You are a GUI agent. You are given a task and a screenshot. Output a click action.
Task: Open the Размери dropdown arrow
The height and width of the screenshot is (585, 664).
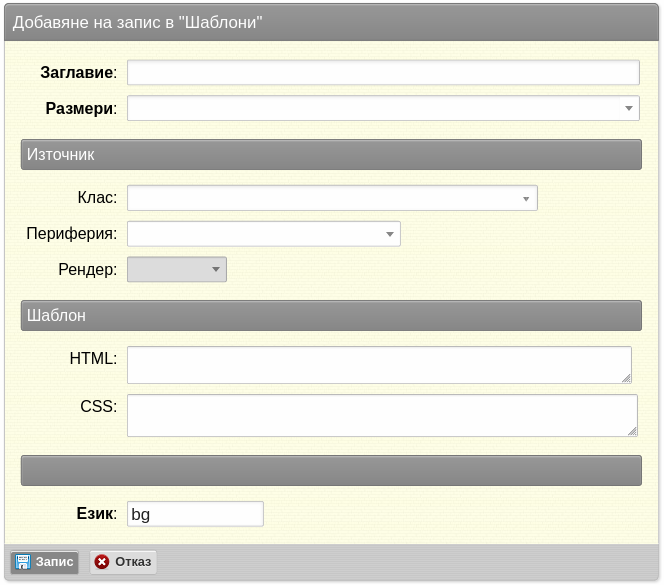pyautogui.click(x=629, y=108)
